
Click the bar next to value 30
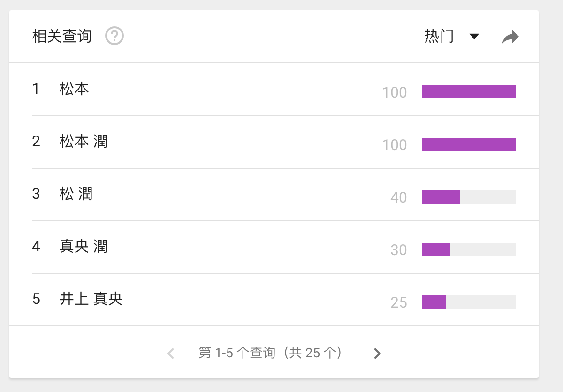pos(436,249)
